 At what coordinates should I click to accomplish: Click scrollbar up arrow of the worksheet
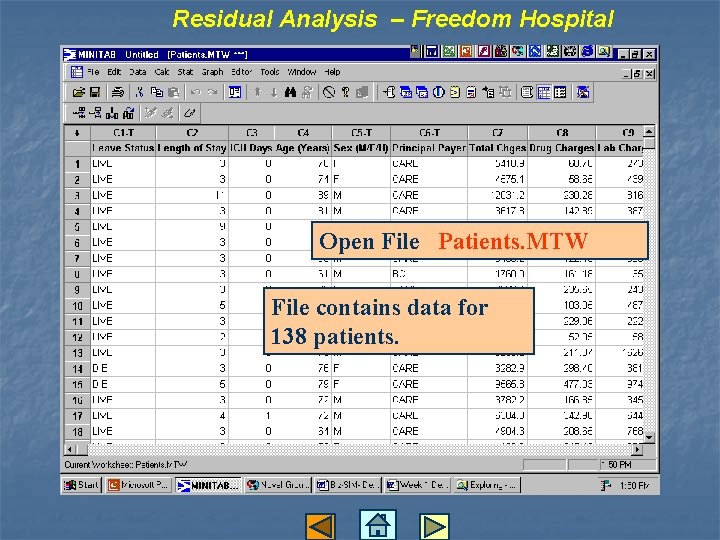coord(649,131)
